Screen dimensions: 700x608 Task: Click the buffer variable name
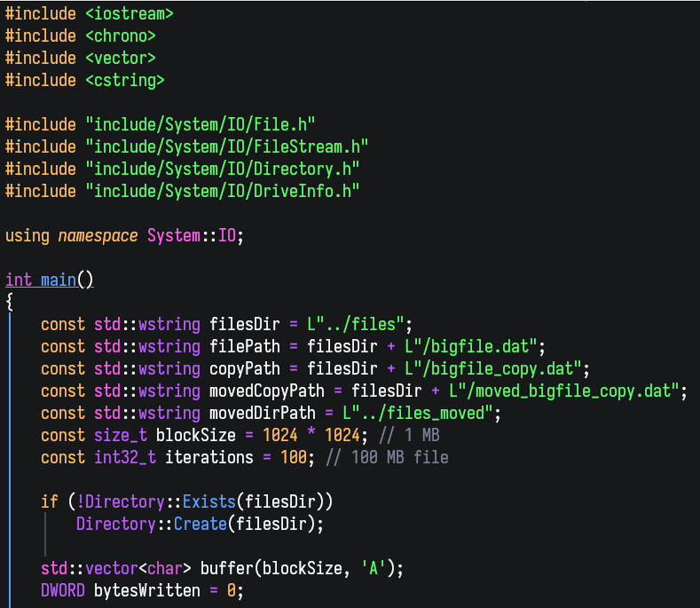(227, 569)
